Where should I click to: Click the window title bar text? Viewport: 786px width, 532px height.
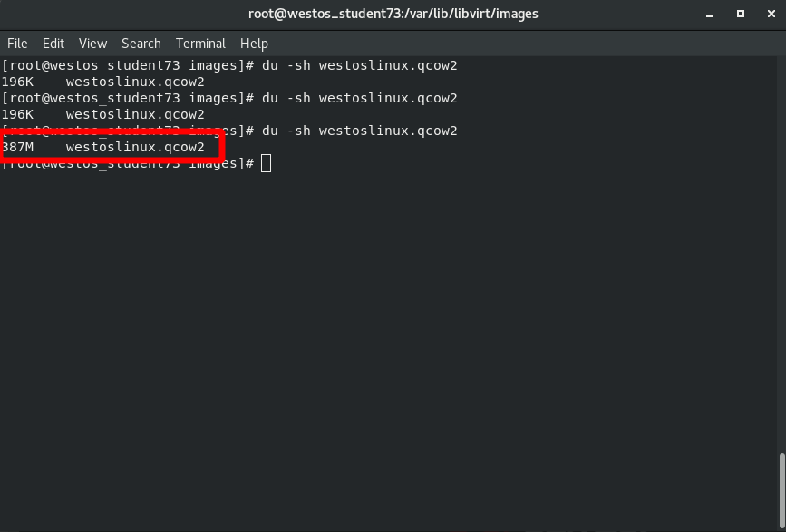click(393, 14)
